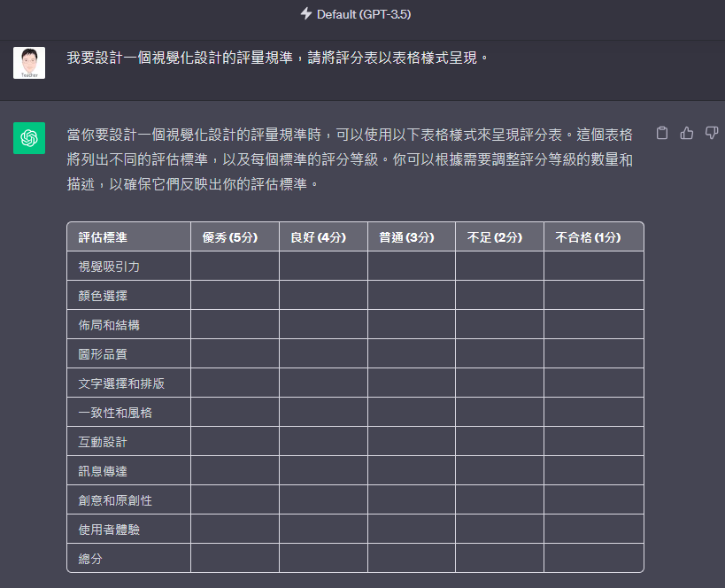Click the 創意和原創性 row label
Screen dimensions: 725x588
click(115, 500)
